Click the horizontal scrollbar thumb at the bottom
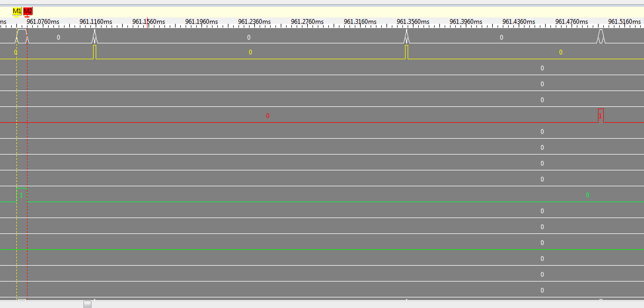This screenshot has width=644, height=308. [86, 303]
